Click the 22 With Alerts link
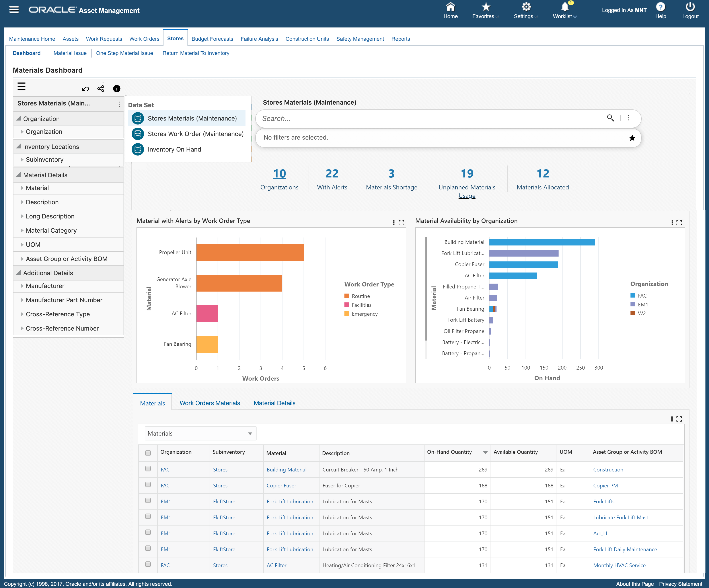 pos(332,179)
